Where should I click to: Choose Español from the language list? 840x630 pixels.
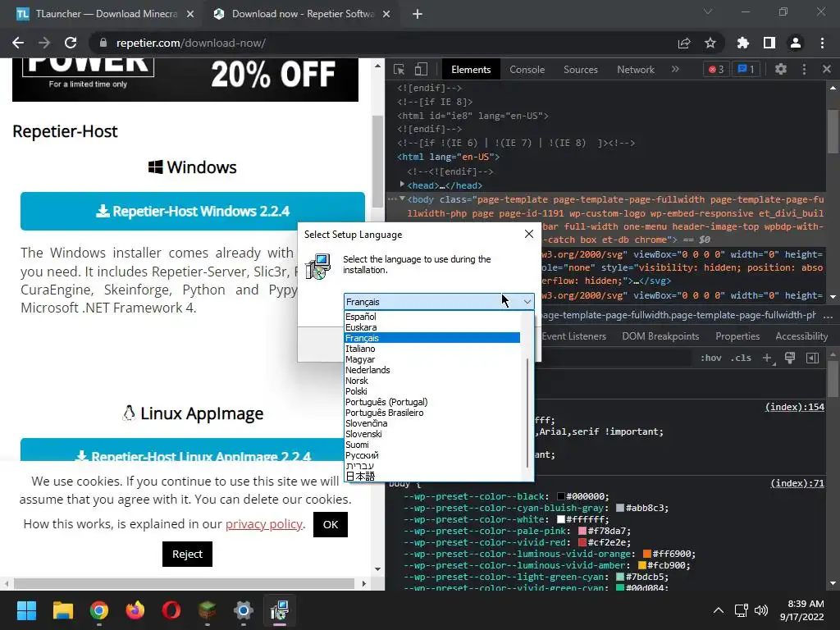(431, 317)
